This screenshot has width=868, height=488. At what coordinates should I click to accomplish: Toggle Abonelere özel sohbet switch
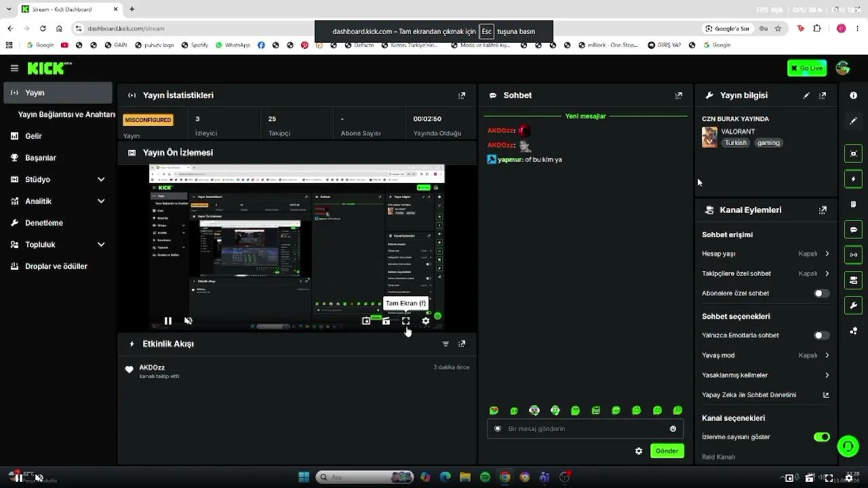tap(821, 293)
